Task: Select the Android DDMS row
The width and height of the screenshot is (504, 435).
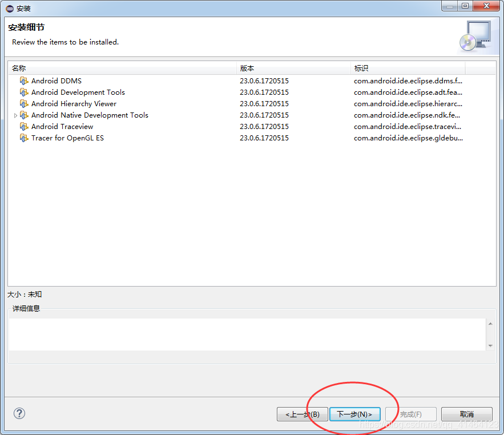Action: (252, 80)
